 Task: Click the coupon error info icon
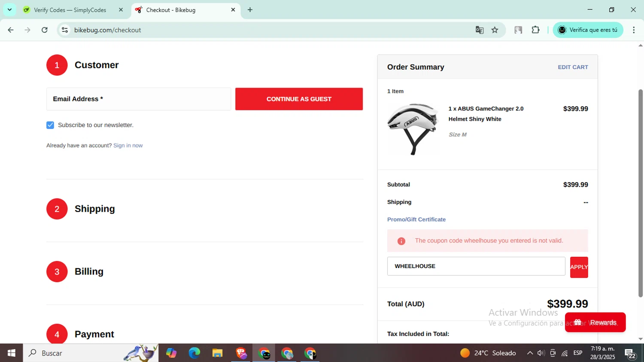(x=401, y=241)
